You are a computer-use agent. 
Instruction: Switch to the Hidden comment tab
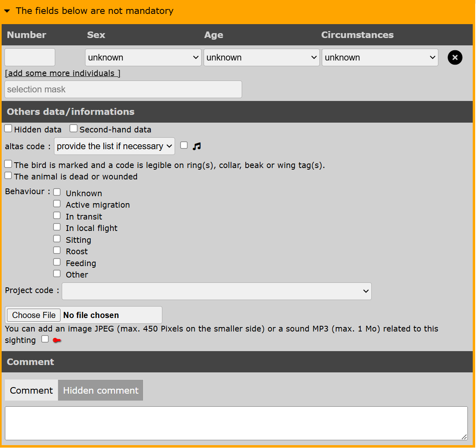pyautogui.click(x=101, y=390)
